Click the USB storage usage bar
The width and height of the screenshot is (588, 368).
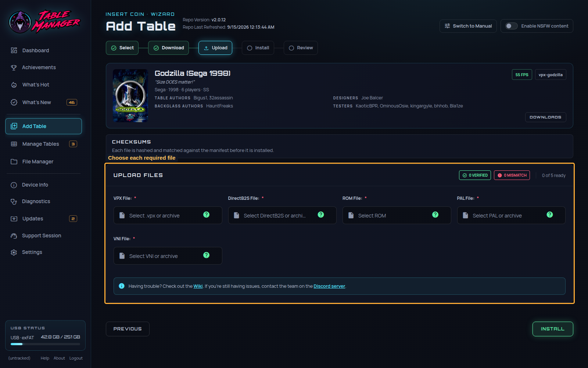point(45,344)
